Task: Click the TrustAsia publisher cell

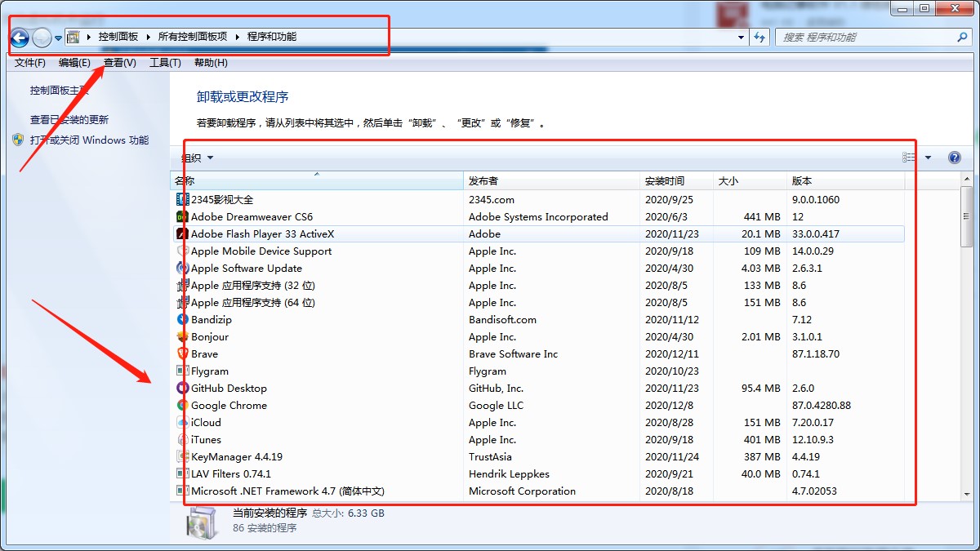Action: point(490,456)
